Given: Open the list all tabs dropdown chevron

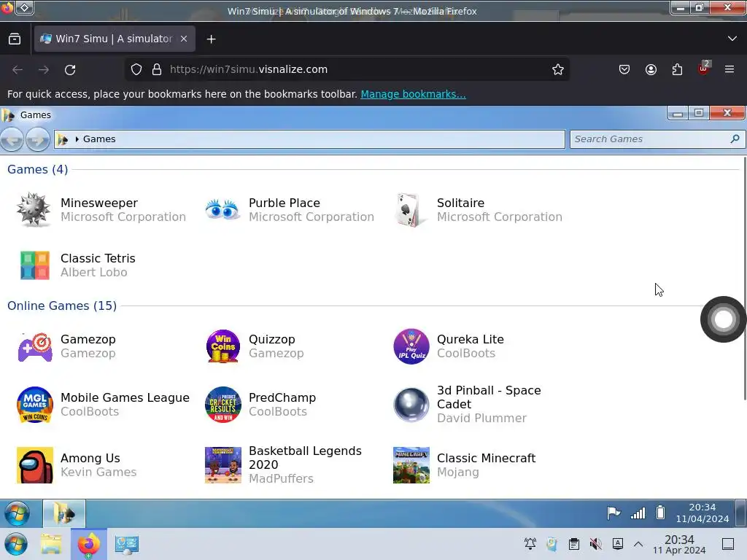Looking at the screenshot, I should point(732,39).
